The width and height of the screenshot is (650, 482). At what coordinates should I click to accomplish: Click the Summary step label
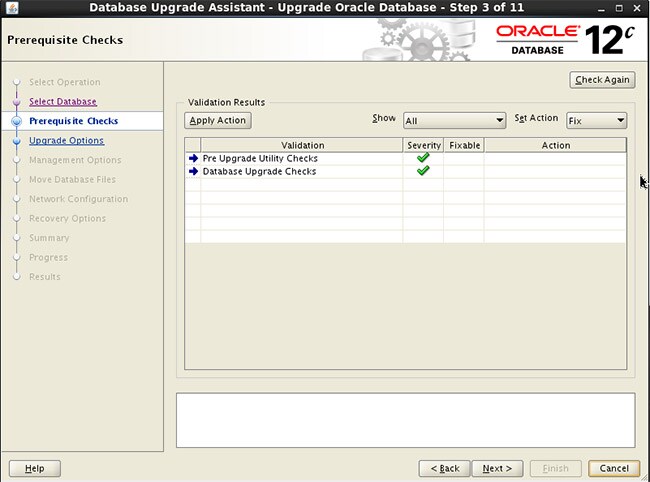[x=49, y=238]
